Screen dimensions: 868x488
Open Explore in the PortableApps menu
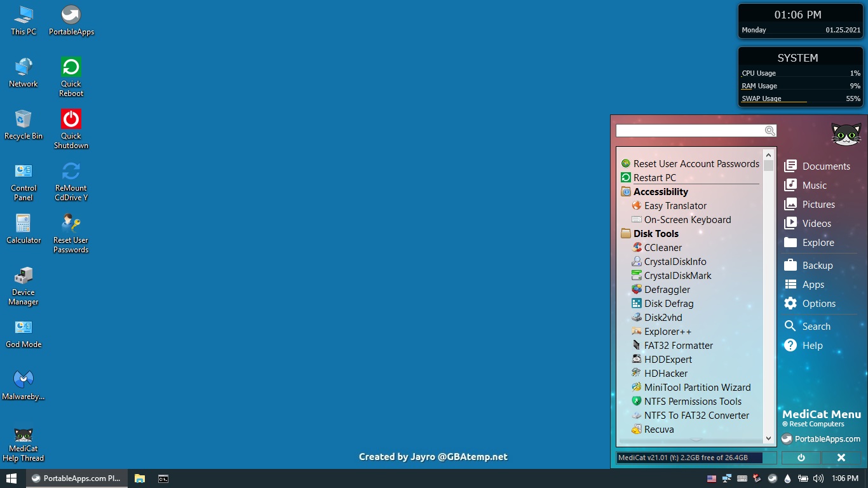click(810, 242)
